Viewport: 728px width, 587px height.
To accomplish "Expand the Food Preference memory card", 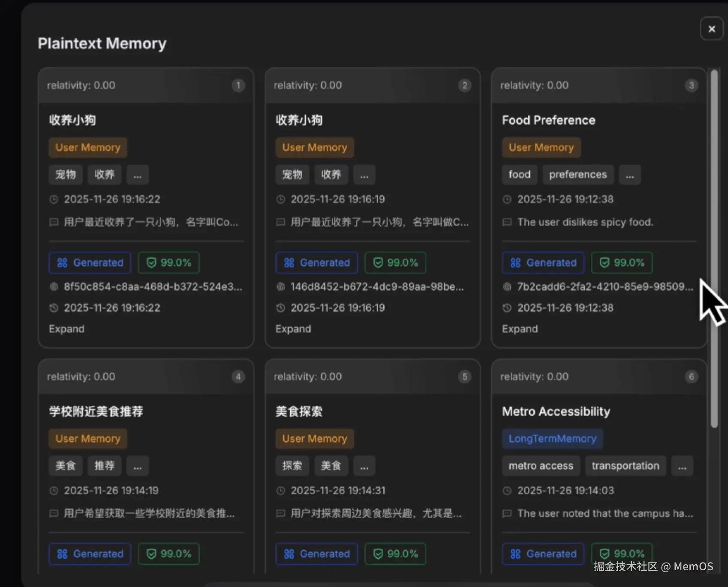I will click(520, 329).
